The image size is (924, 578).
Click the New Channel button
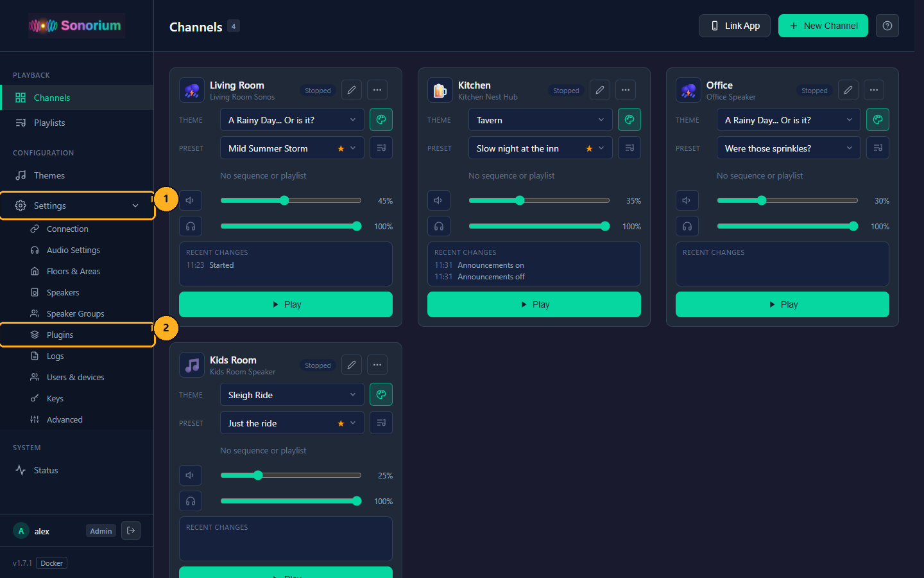pyautogui.click(x=823, y=26)
